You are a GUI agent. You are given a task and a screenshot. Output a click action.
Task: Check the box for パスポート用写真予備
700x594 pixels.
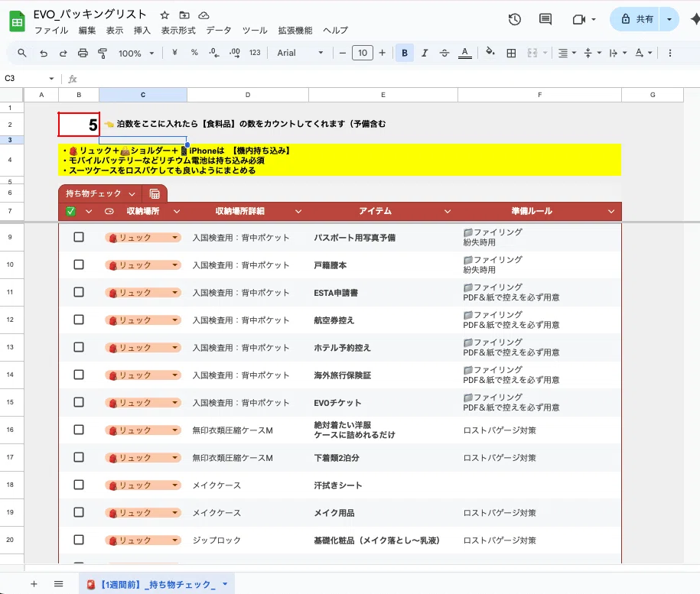coord(79,237)
